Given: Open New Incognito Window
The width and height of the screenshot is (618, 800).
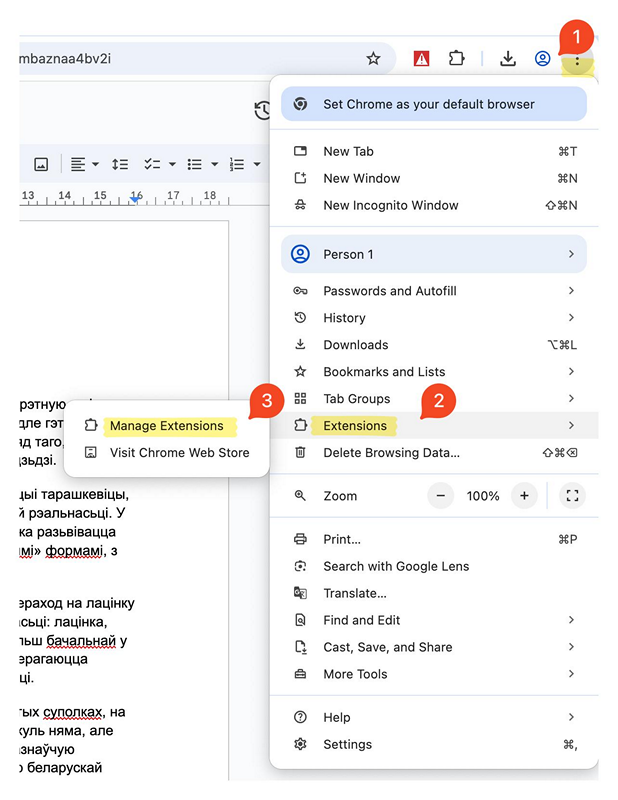Looking at the screenshot, I should pyautogui.click(x=390, y=205).
